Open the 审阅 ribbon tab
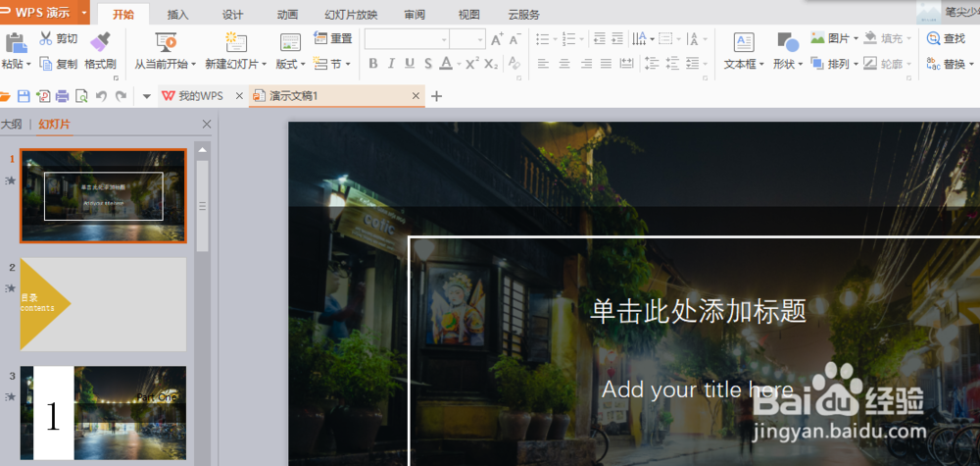The height and width of the screenshot is (466, 980). (415, 15)
